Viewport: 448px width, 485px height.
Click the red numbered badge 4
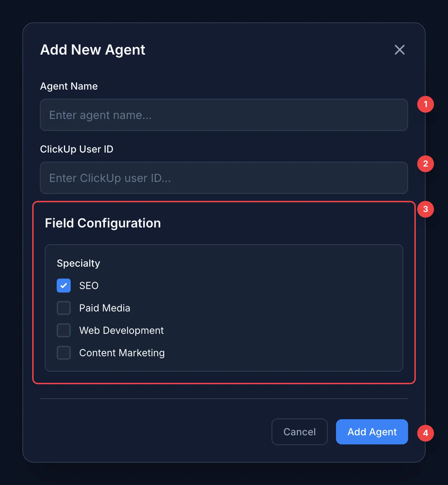[x=425, y=433]
